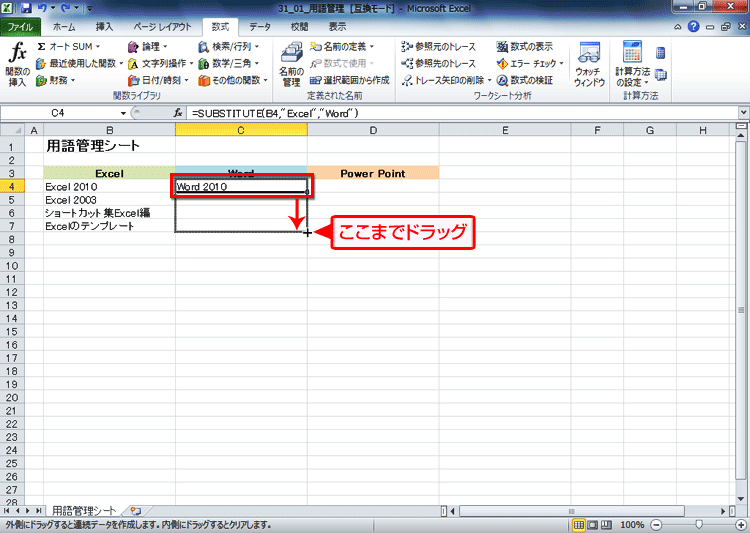The height and width of the screenshot is (533, 750).
Task: Open the Logical (論理) functions list
Action: [148, 46]
